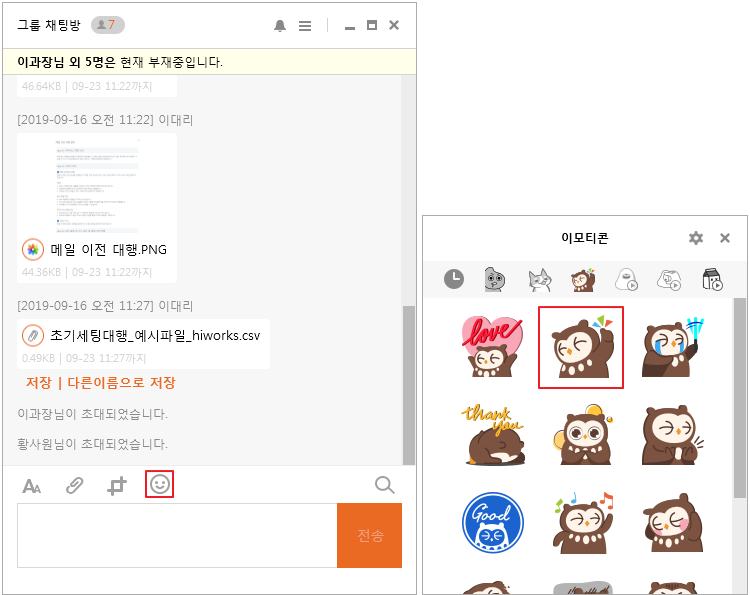Select the brown owl emoticon set tab
Screen dimensions: 750x595
tap(583, 280)
